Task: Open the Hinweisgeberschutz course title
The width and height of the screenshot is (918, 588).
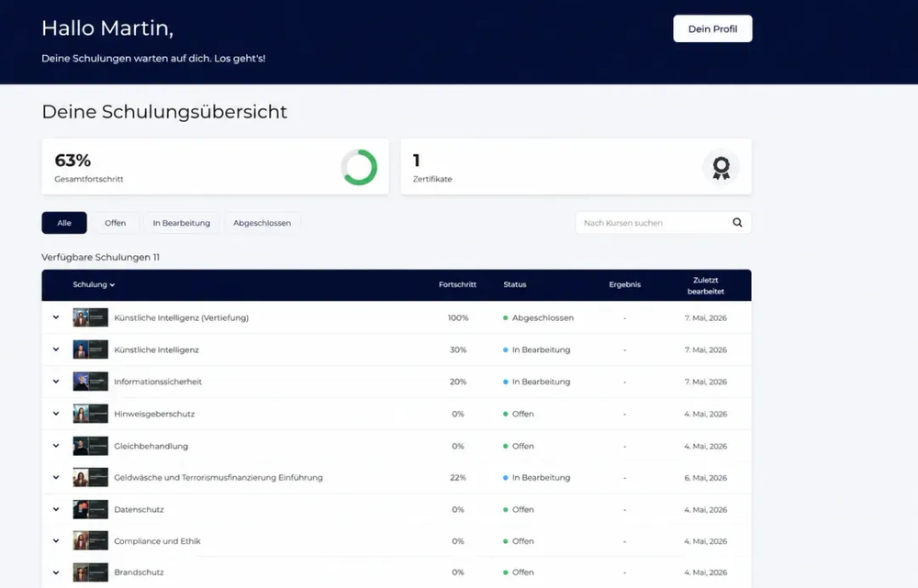Action: tap(154, 414)
